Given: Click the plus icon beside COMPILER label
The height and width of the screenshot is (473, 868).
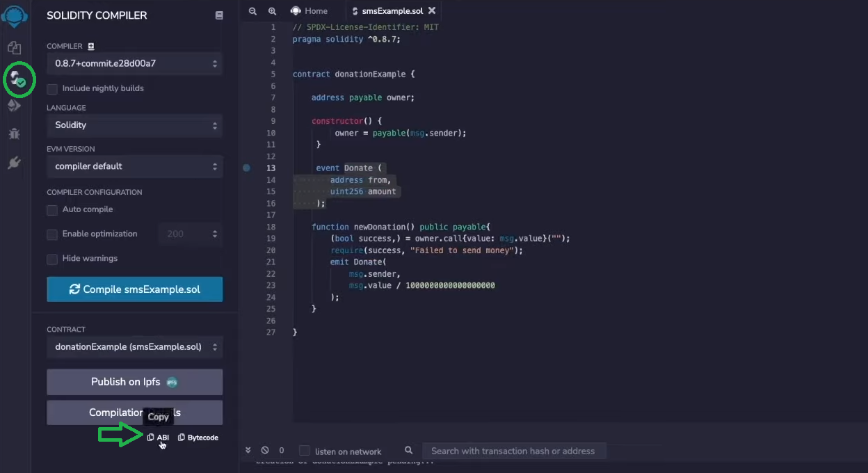Looking at the screenshot, I should click(x=91, y=47).
